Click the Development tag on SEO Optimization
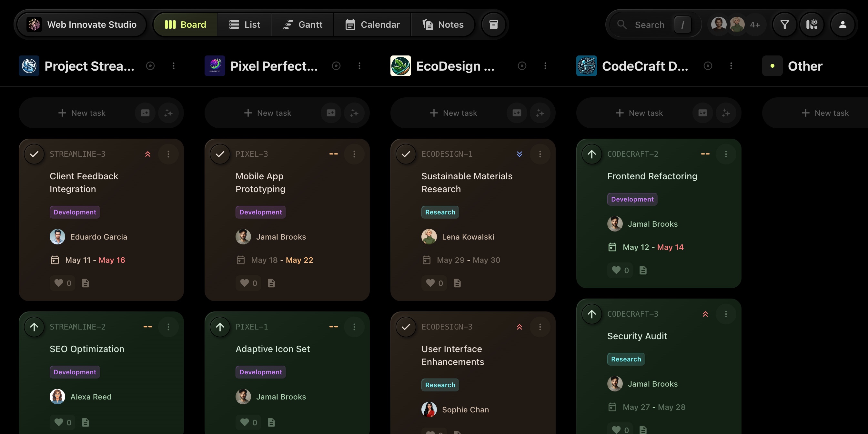Viewport: 868px width, 434px height. click(75, 372)
